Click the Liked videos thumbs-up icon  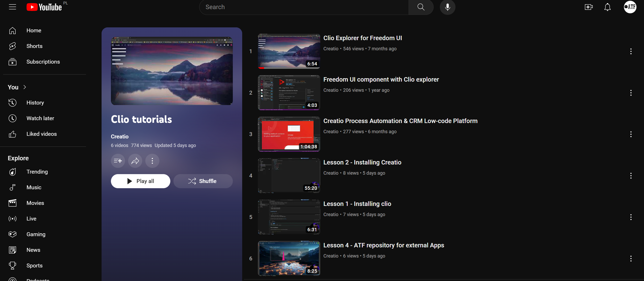click(12, 134)
